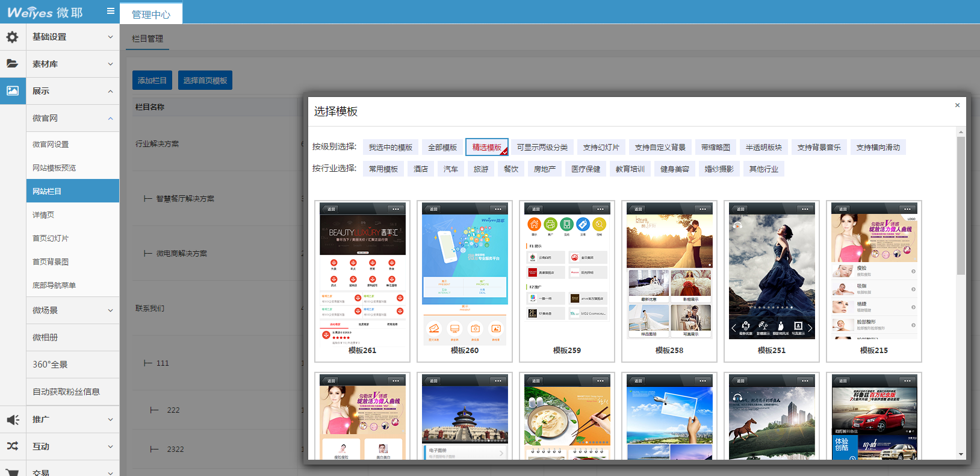This screenshot has height=476, width=980.
Task: Close the 选择模板 dialog
Action: coord(957,105)
